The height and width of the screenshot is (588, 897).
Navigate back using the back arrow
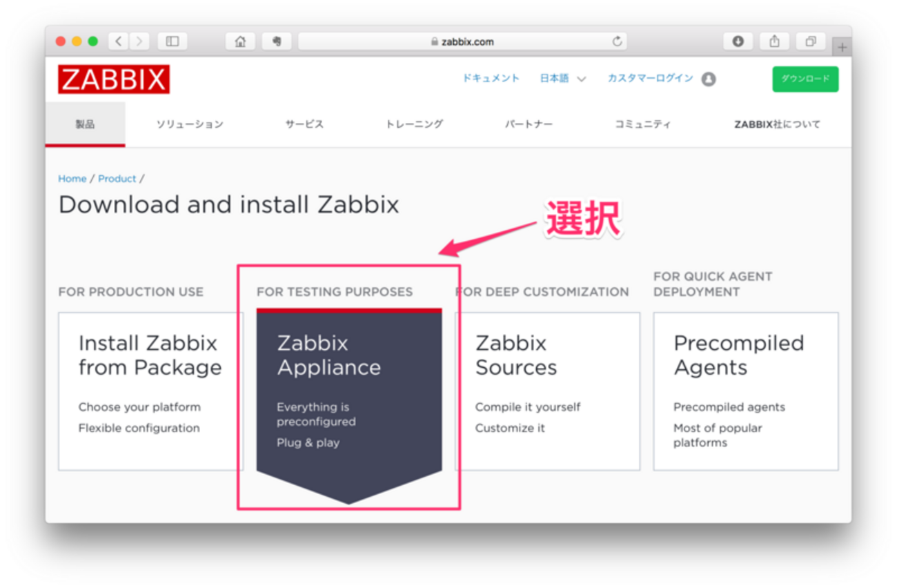[118, 41]
